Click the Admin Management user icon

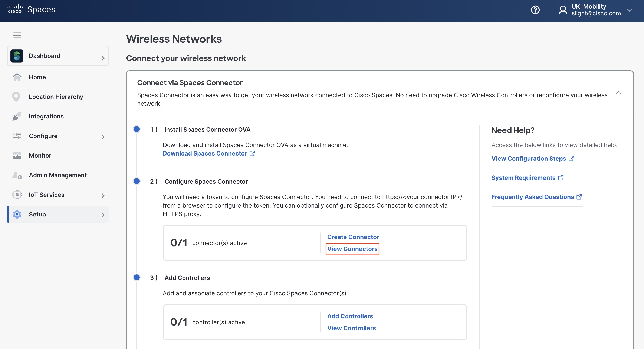(17, 175)
